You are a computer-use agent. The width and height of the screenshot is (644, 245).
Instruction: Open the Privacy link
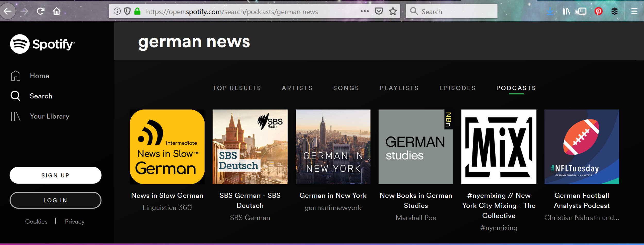tap(75, 221)
